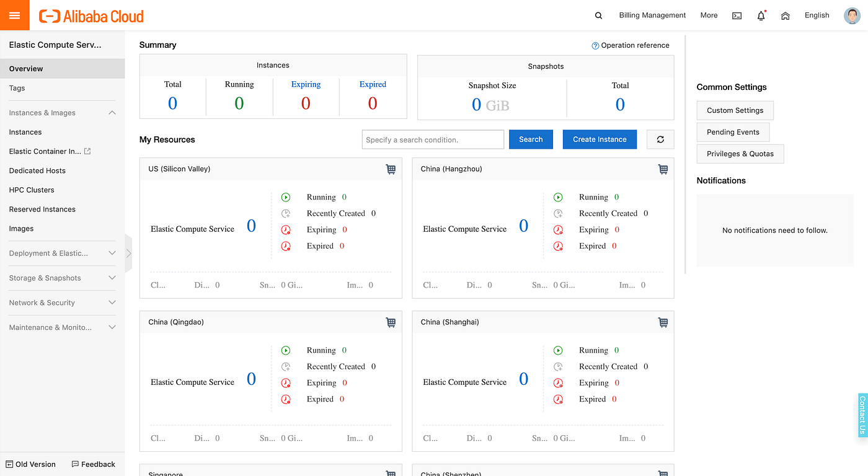Open Elastic Container Instance in sidebar
868x476 pixels.
click(45, 151)
